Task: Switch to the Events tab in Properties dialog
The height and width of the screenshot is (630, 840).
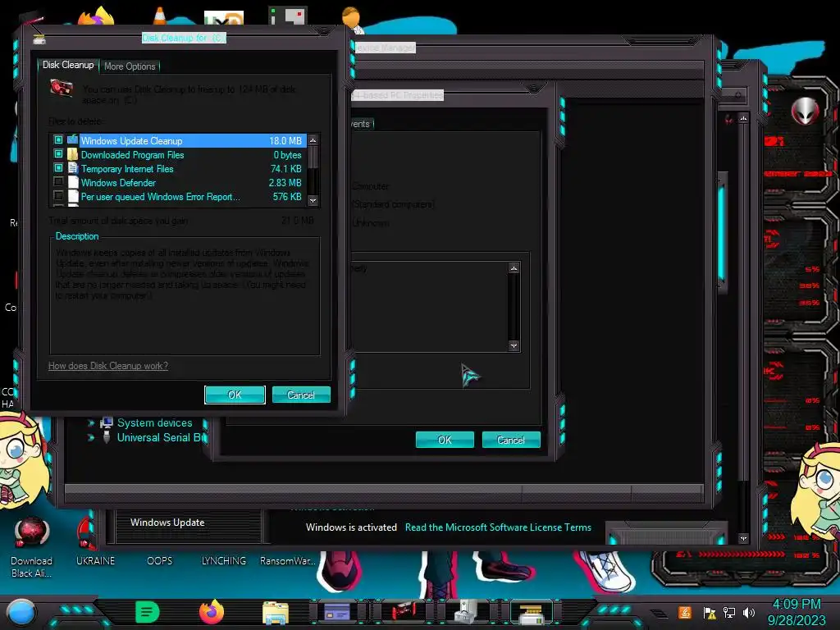Action: pyautogui.click(x=361, y=124)
